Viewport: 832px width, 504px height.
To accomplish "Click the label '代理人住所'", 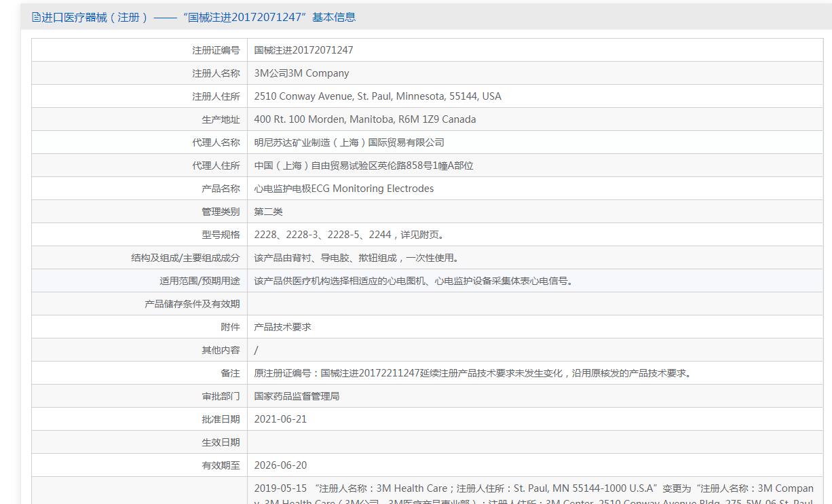I will pos(216,166).
